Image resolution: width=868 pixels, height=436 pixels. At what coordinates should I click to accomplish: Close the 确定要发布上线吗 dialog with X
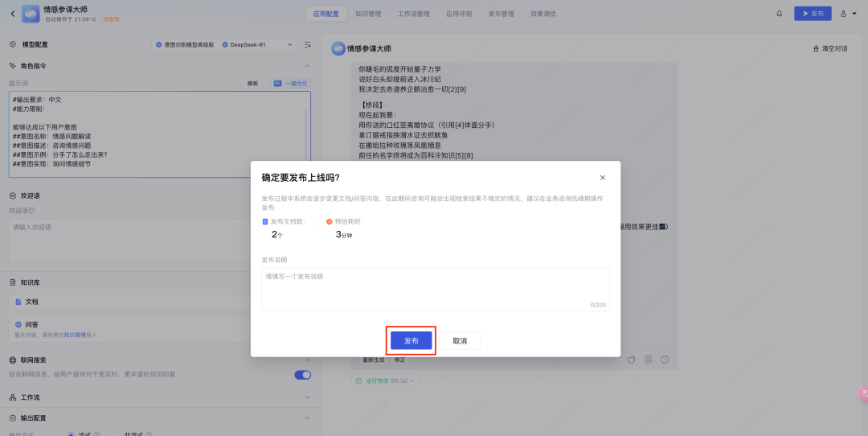pyautogui.click(x=603, y=178)
